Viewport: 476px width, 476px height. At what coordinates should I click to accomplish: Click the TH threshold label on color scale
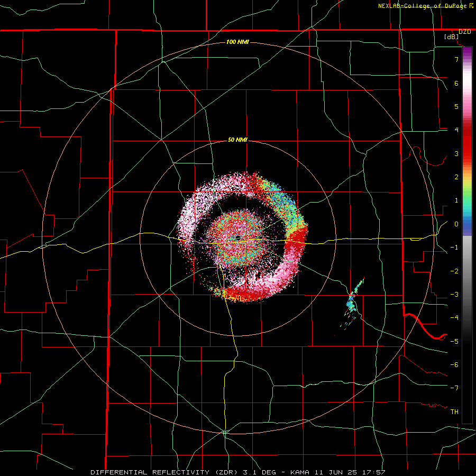pos(454,412)
